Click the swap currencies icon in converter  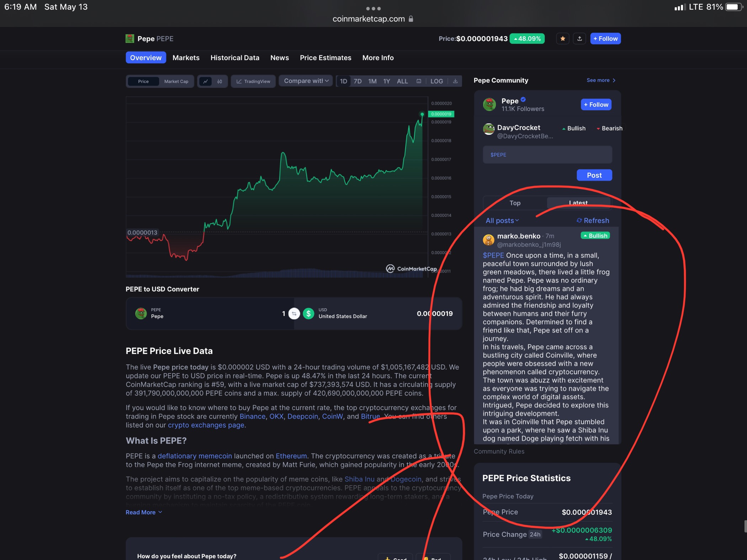coord(294,314)
